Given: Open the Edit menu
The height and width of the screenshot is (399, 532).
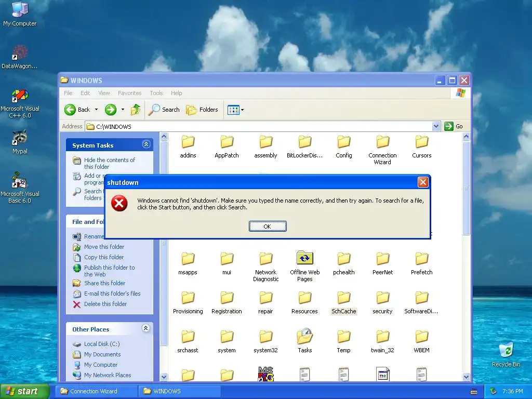Looking at the screenshot, I should point(85,93).
